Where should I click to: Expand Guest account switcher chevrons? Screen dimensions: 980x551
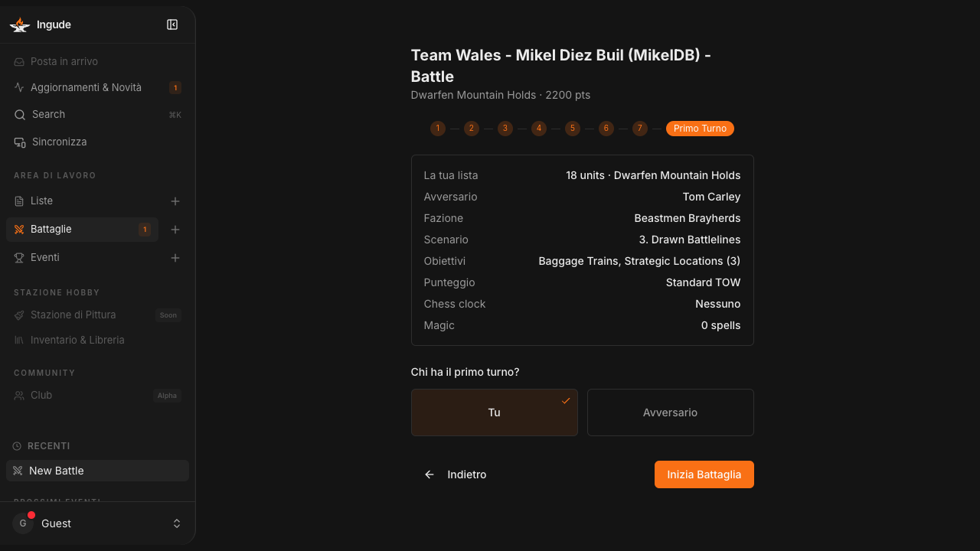tap(177, 523)
